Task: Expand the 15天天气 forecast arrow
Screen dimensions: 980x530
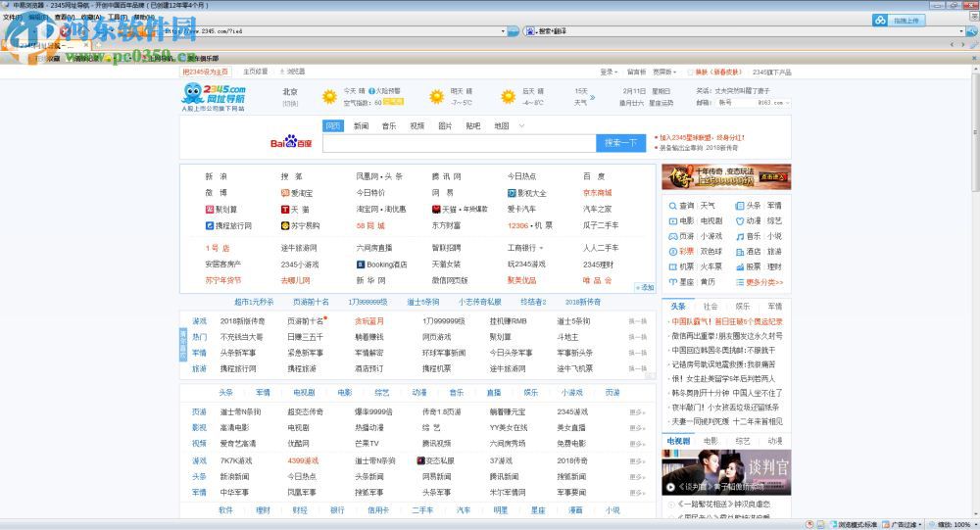Action: (593, 97)
